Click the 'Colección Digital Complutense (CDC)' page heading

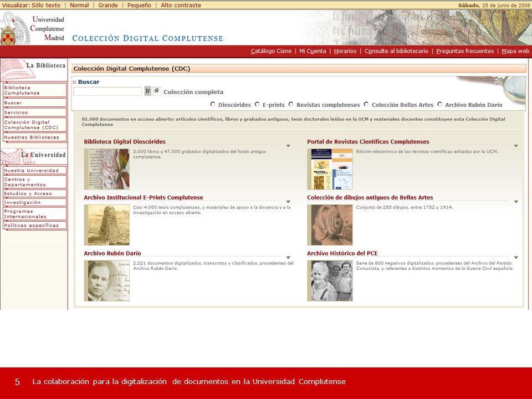[x=132, y=69]
